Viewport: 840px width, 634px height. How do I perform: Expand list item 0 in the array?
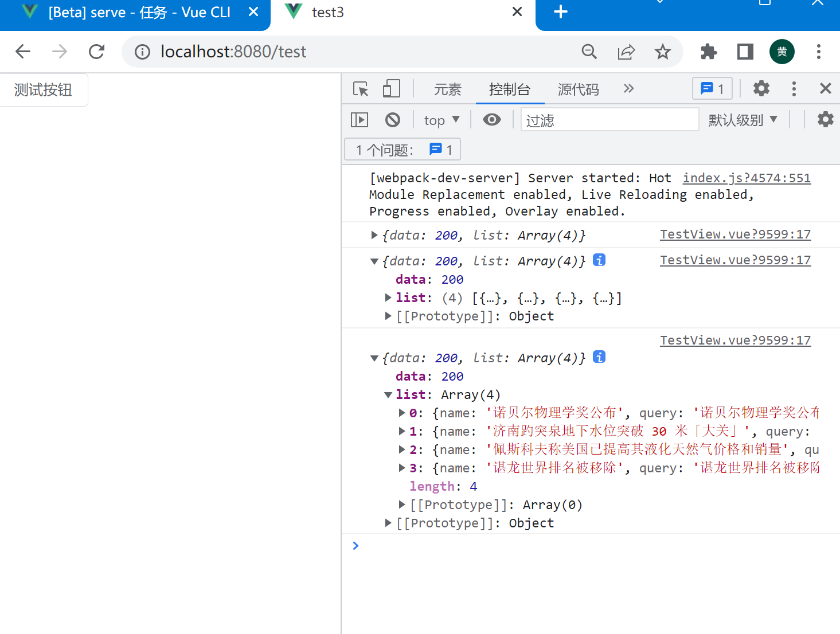click(x=402, y=413)
